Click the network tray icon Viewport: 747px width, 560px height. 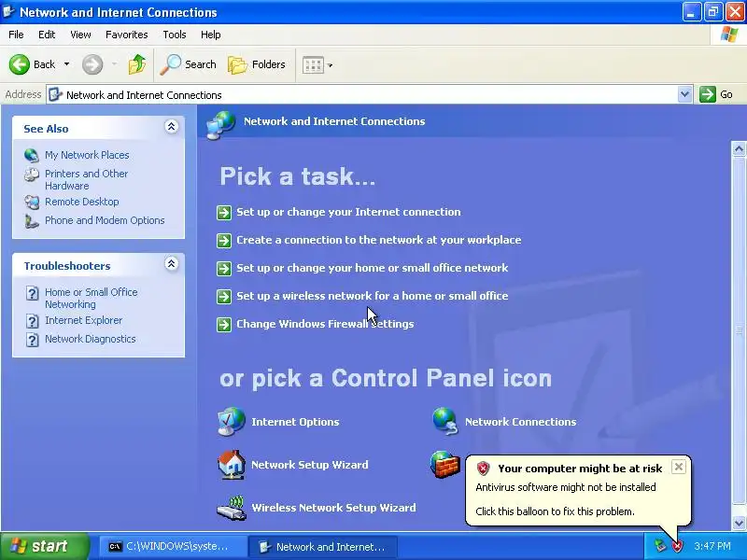pos(660,546)
